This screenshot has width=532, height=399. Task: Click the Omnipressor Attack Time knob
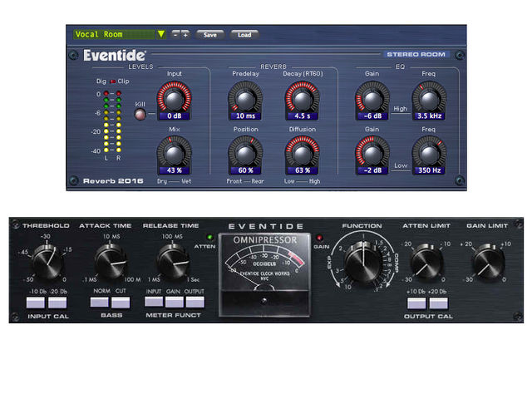111,262
